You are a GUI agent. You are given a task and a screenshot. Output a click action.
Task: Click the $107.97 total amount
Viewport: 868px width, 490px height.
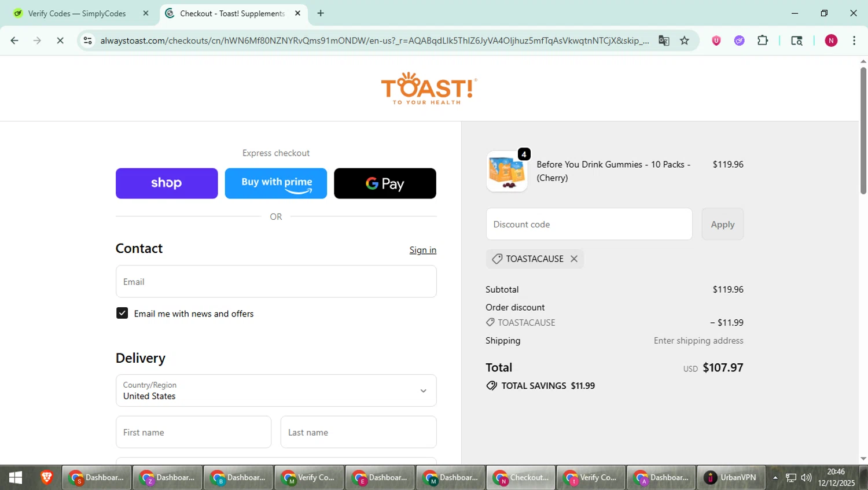coord(723,367)
